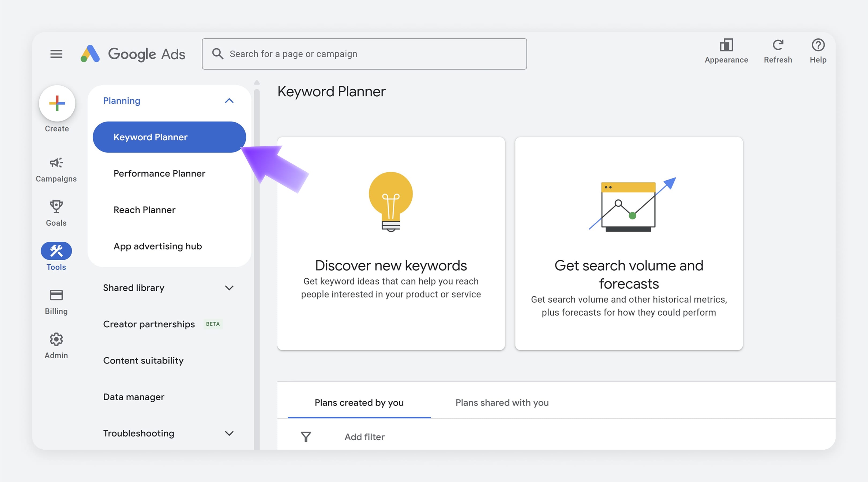Select the Tools wrench icon
The image size is (868, 482).
click(x=56, y=251)
